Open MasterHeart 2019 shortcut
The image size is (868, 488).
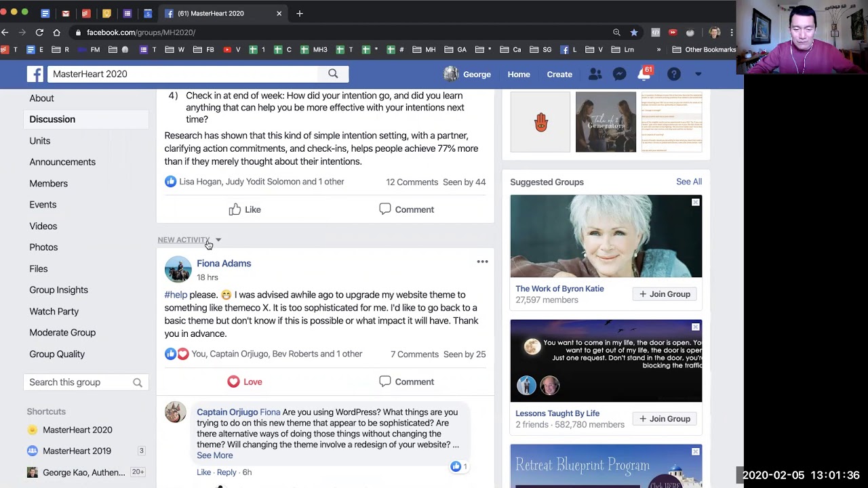pos(77,451)
